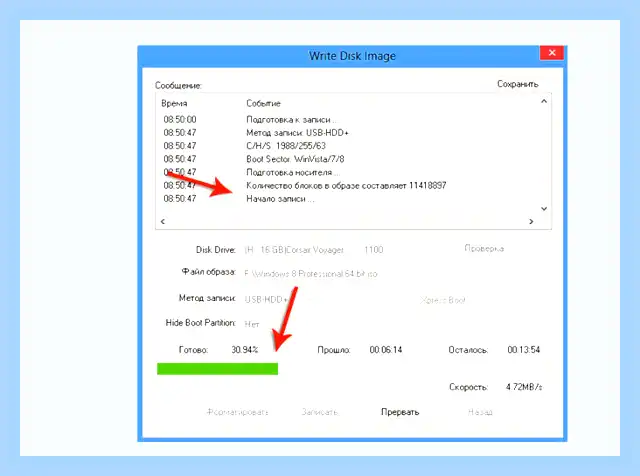The image size is (640, 476).
Task: Click the remaining time 00:13:54
Action: click(x=524, y=350)
